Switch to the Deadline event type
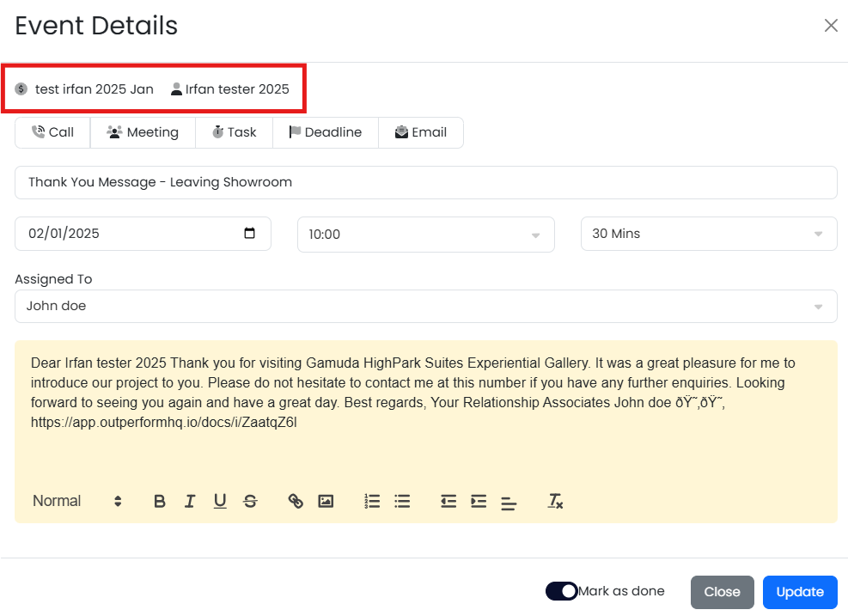Viewport: 848px width, 616px height. (325, 132)
